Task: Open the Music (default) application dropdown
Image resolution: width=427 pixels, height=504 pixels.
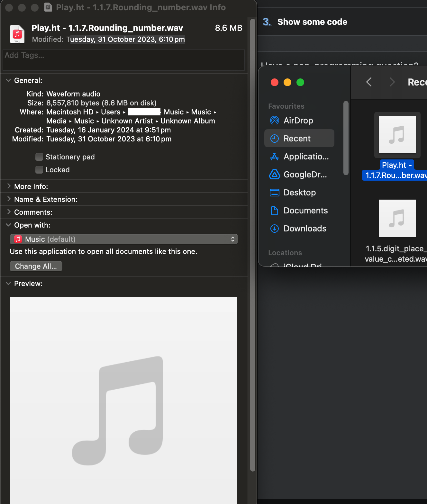Action: [124, 239]
